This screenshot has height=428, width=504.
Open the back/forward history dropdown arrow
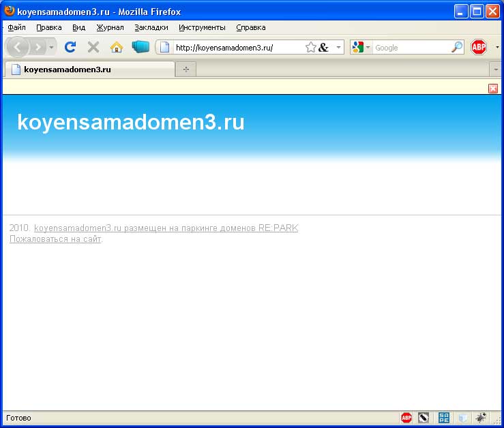click(x=51, y=48)
